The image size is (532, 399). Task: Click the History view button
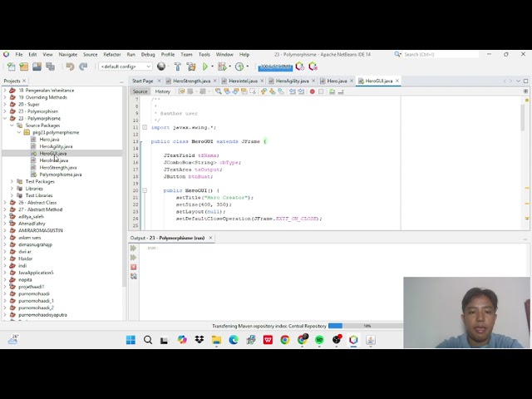[x=163, y=91]
